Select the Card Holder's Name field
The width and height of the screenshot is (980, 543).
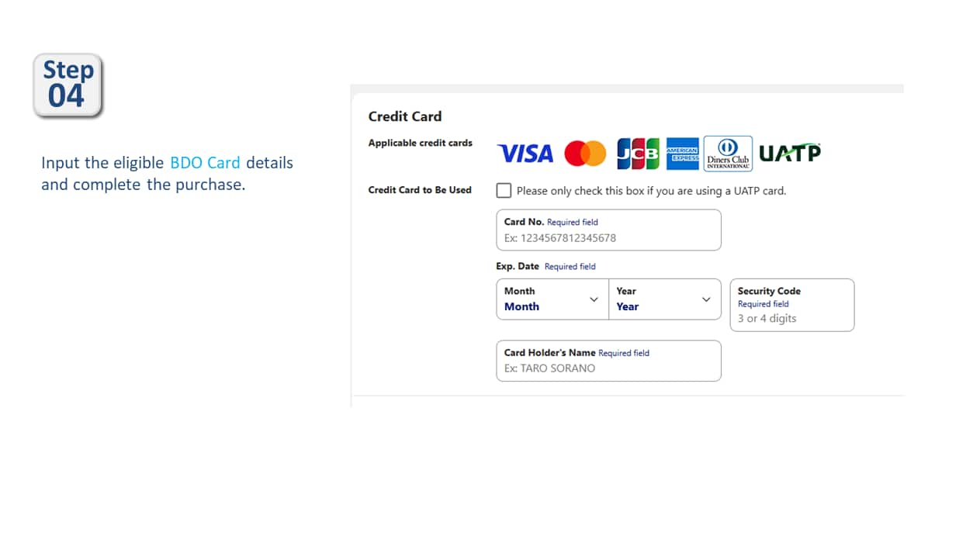(x=608, y=368)
